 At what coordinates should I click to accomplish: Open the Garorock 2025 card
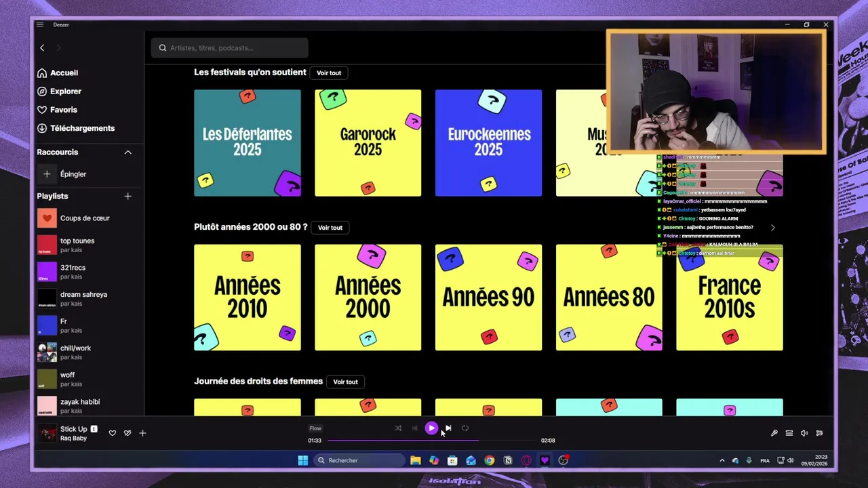click(x=368, y=143)
